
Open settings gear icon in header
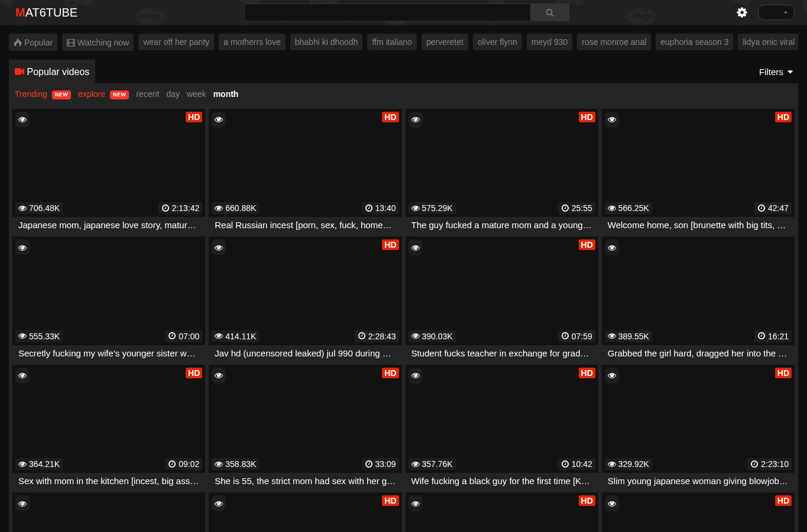coord(742,12)
